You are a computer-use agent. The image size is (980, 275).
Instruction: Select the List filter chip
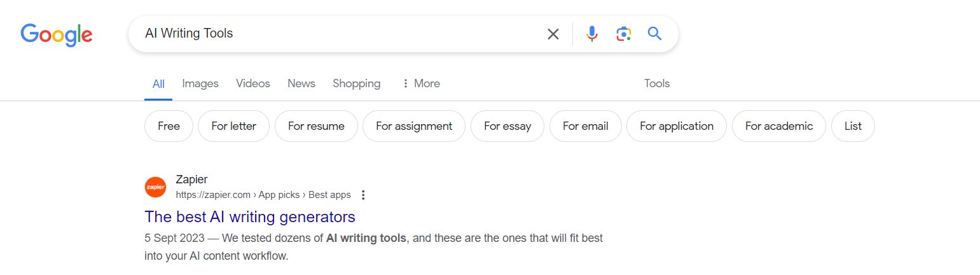click(x=853, y=126)
